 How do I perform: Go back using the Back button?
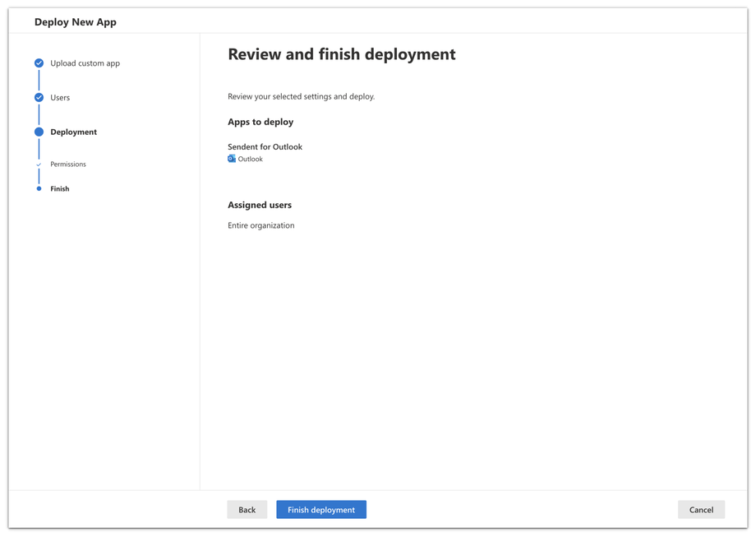(247, 510)
